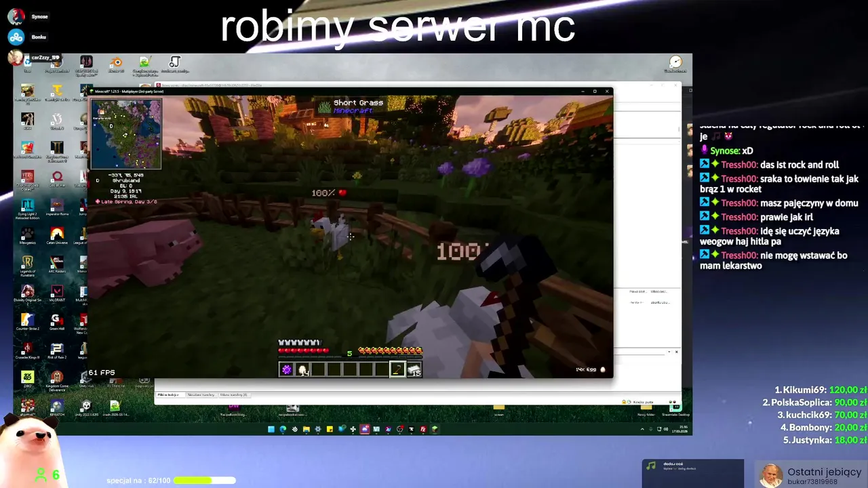Open Unity 2022.3.62f3 editor shortcut
This screenshot has height=488, width=868.
coord(86,409)
